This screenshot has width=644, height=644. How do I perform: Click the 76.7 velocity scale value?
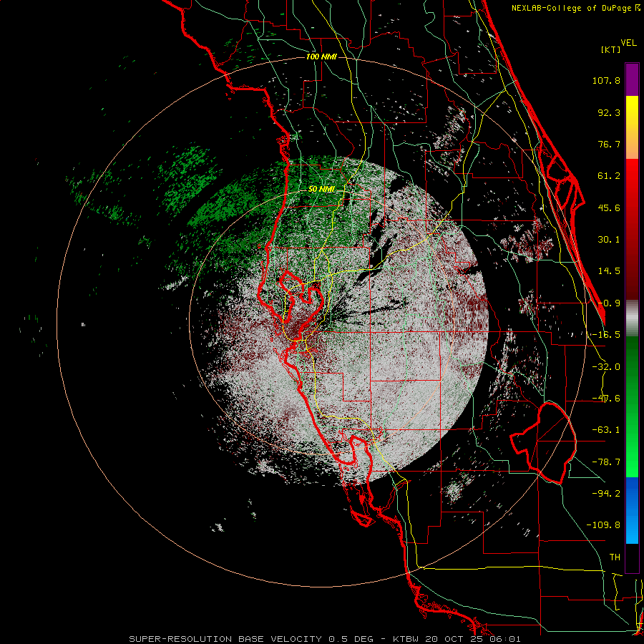(609, 144)
